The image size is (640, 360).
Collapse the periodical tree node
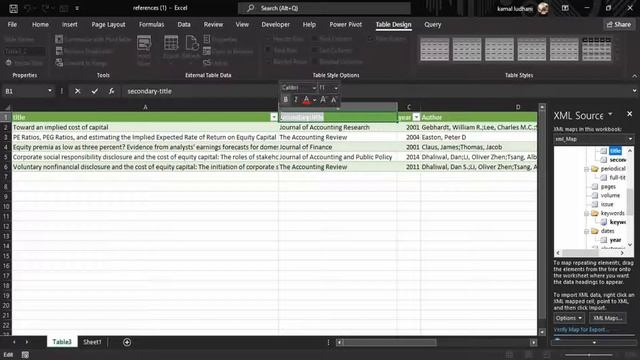click(587, 169)
